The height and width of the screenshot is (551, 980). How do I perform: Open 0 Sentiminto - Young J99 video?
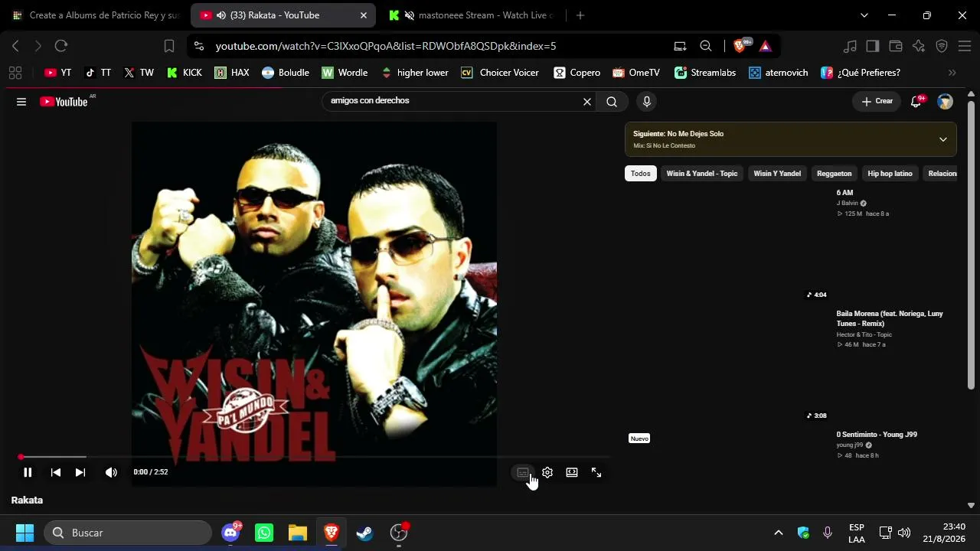click(877, 435)
